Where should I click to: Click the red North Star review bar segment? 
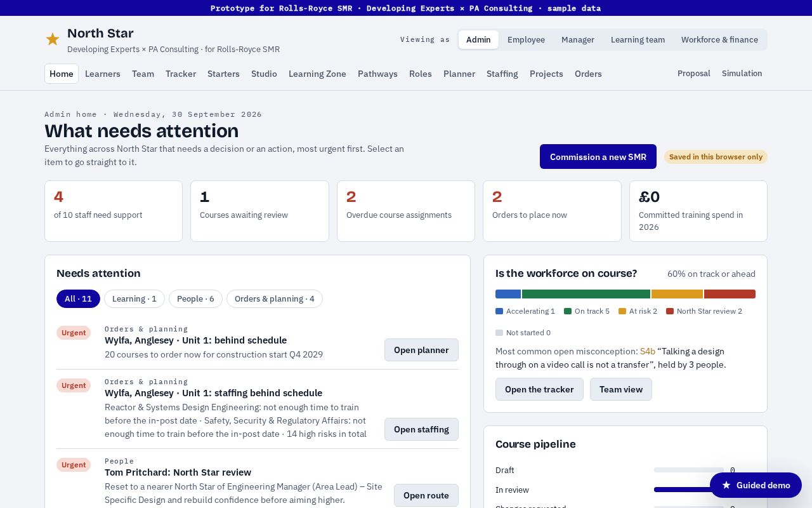(730, 294)
